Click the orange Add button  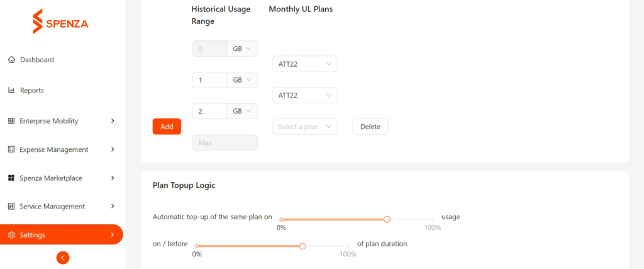tap(167, 127)
